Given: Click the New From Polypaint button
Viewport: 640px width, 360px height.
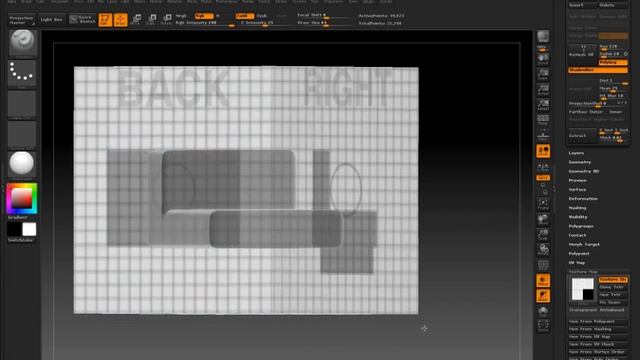Looking at the screenshot, I should click(598, 322).
